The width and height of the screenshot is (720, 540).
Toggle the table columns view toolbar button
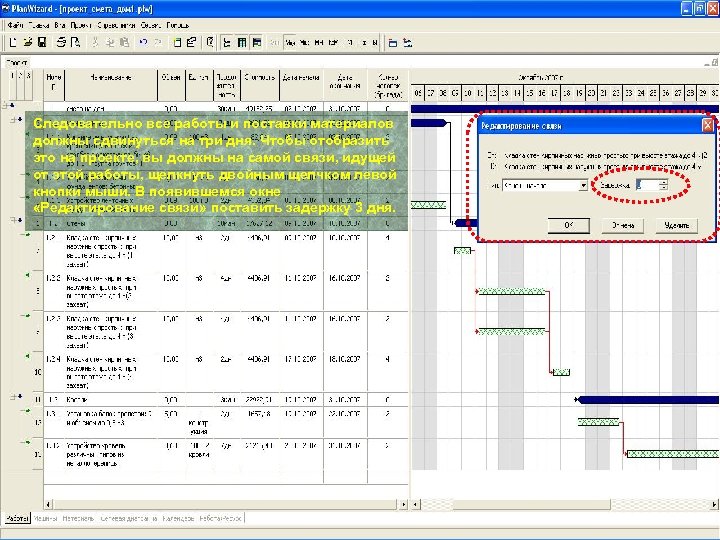tap(242, 42)
